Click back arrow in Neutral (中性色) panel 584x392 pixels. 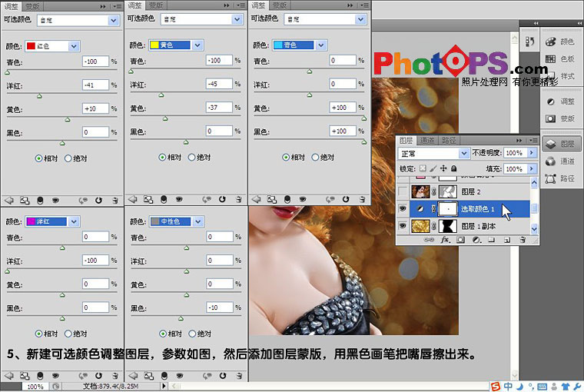pyautogui.click(x=133, y=376)
